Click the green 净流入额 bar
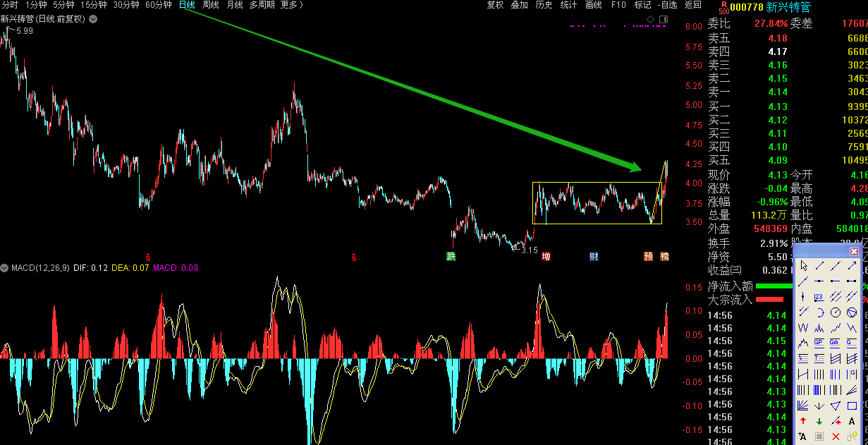The width and height of the screenshot is (868, 445). coord(774,286)
